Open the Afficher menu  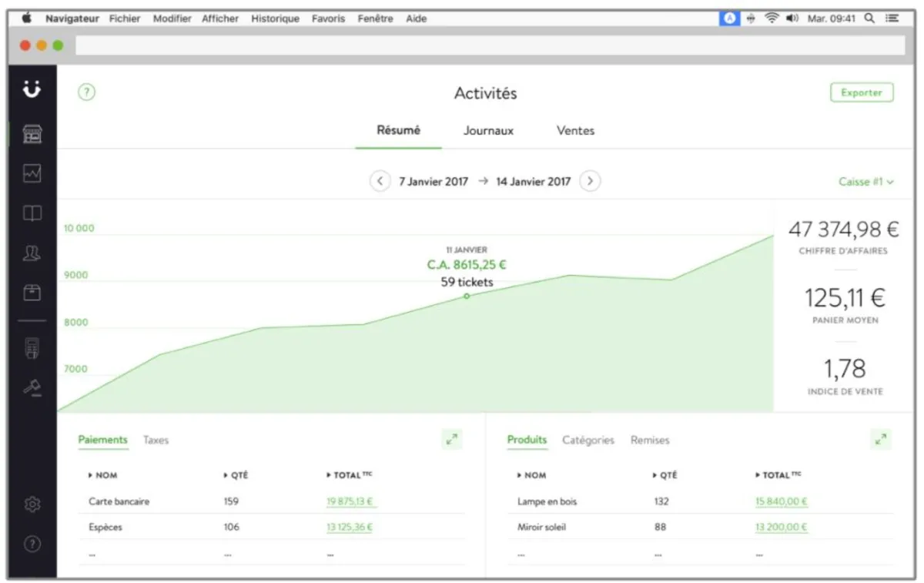[x=220, y=18]
